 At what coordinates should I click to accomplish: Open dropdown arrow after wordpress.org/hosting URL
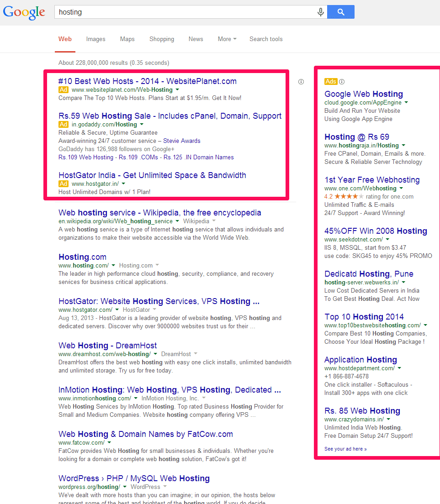(x=125, y=487)
